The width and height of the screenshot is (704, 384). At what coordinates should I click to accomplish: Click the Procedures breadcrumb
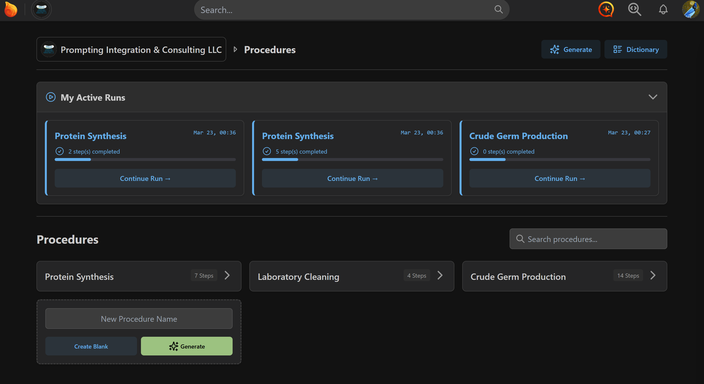[x=270, y=50]
